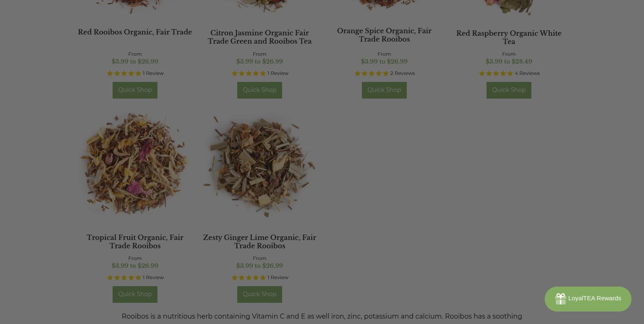Quick Shop the Citron Jasmine Organic tea
Image resolution: width=644 pixels, height=324 pixels.
tap(260, 90)
